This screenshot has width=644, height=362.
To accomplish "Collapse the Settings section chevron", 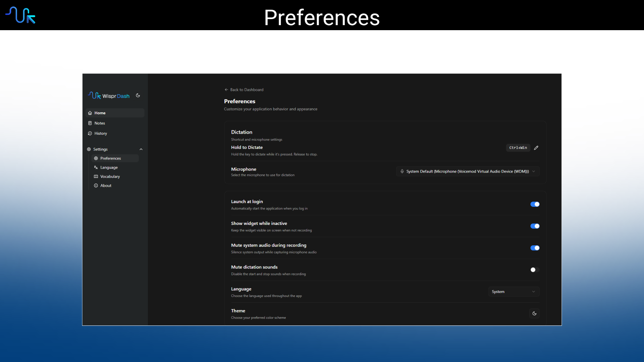I will [x=141, y=149].
